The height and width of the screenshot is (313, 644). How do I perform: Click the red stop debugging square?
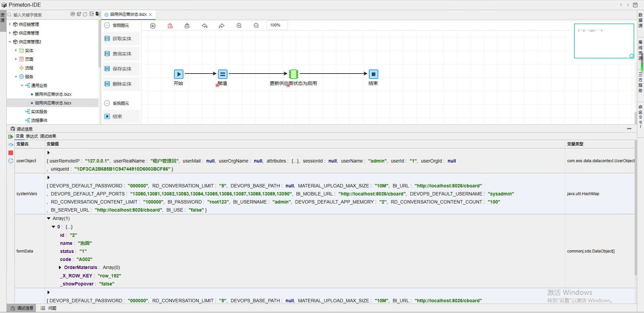coord(11,153)
